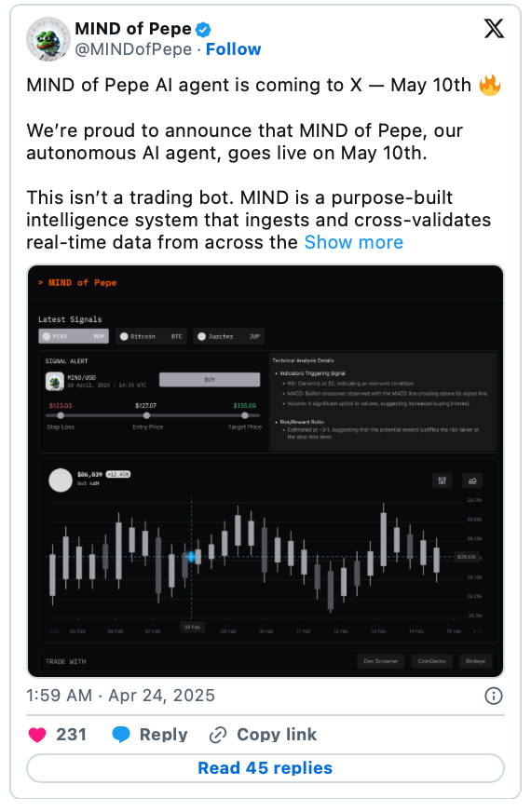Open the tweet timestamp Apr 24, 2025
The width and height of the screenshot is (531, 812).
coord(121,696)
